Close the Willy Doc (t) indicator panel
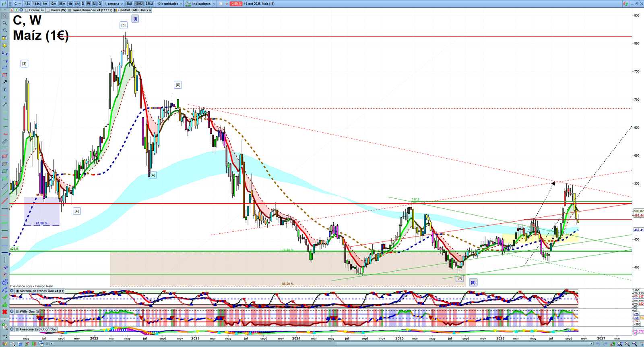The image size is (644, 347). (12, 312)
